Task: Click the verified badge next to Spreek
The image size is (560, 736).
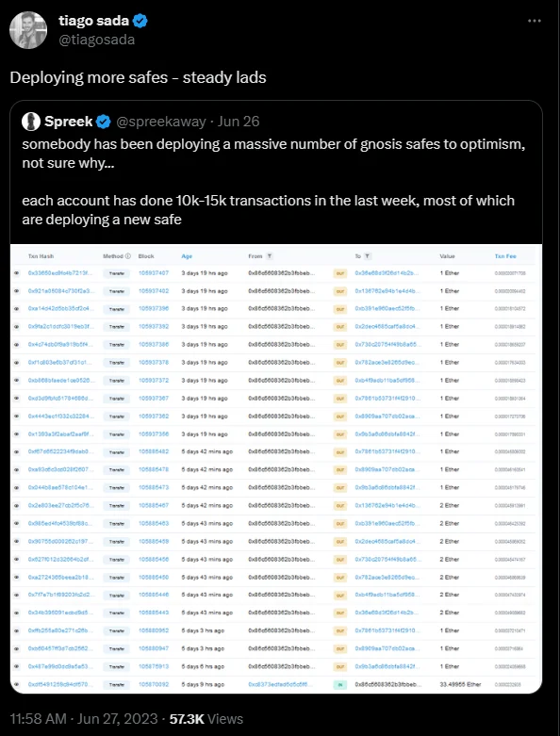Action: [x=104, y=123]
